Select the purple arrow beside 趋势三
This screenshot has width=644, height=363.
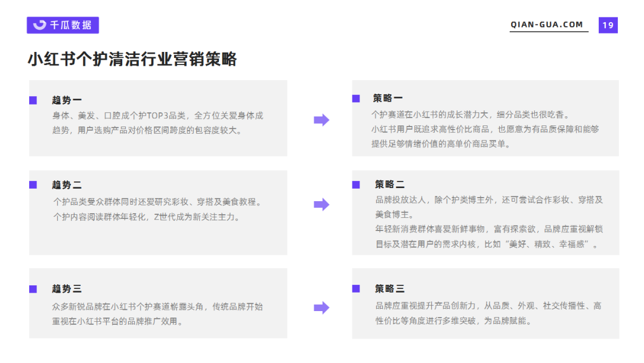321,307
